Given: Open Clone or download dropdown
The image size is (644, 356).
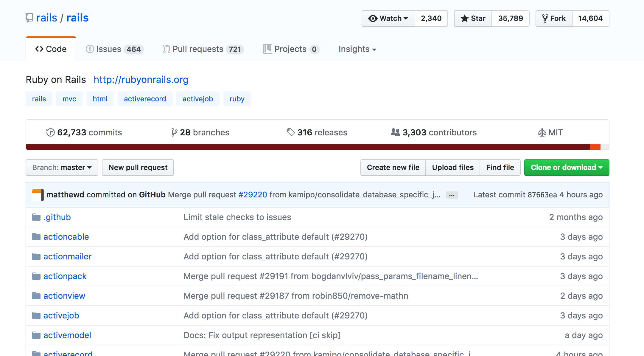Looking at the screenshot, I should coord(567,168).
